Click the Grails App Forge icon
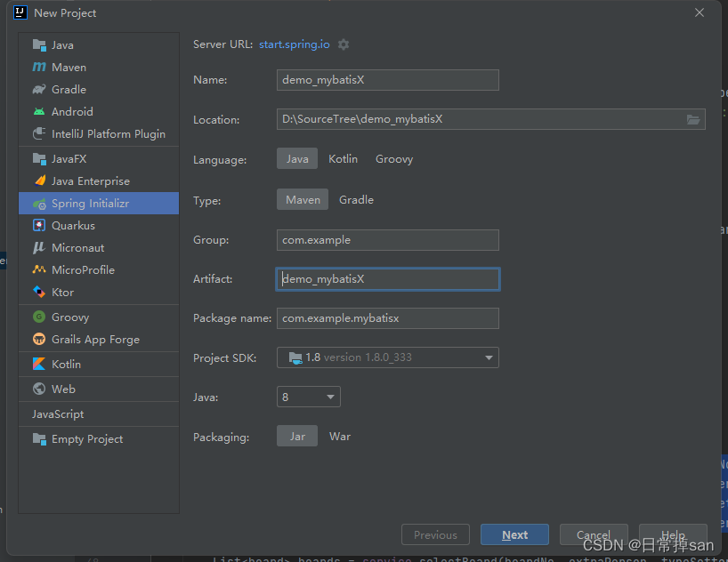This screenshot has width=728, height=562. pyautogui.click(x=39, y=339)
